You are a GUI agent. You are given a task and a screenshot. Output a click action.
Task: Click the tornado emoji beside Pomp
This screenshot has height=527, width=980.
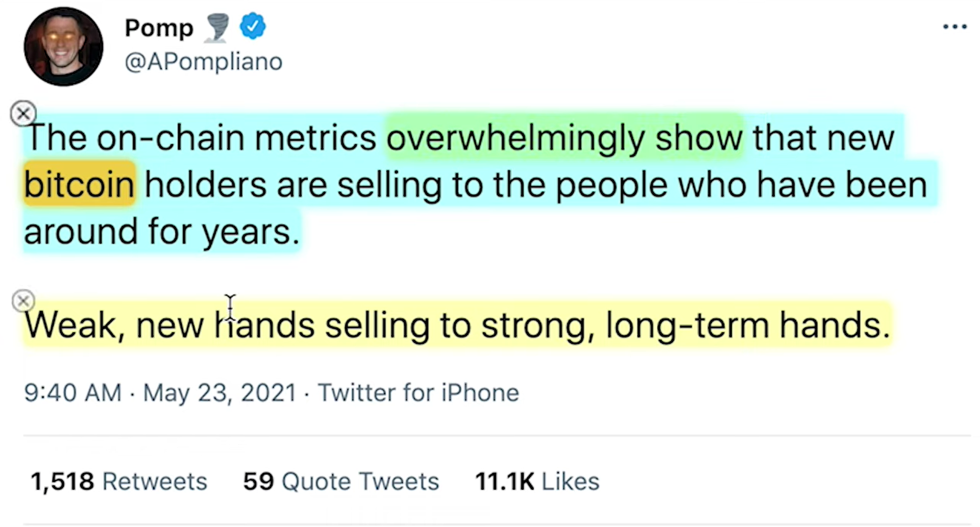217,28
